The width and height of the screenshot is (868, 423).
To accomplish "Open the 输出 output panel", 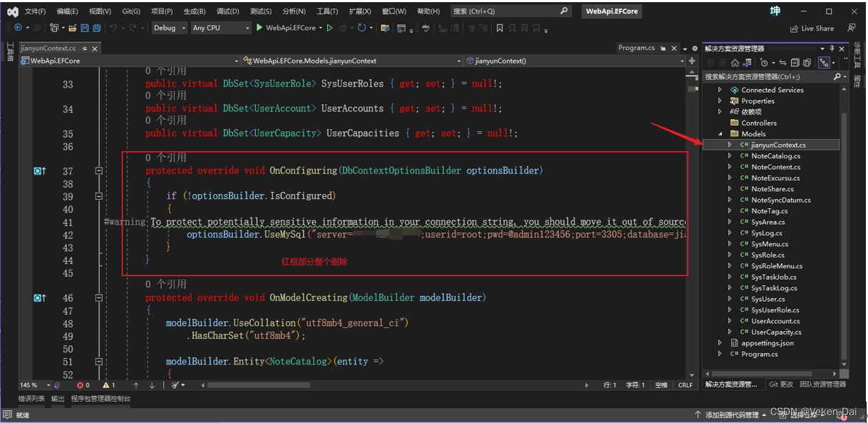I will [58, 398].
